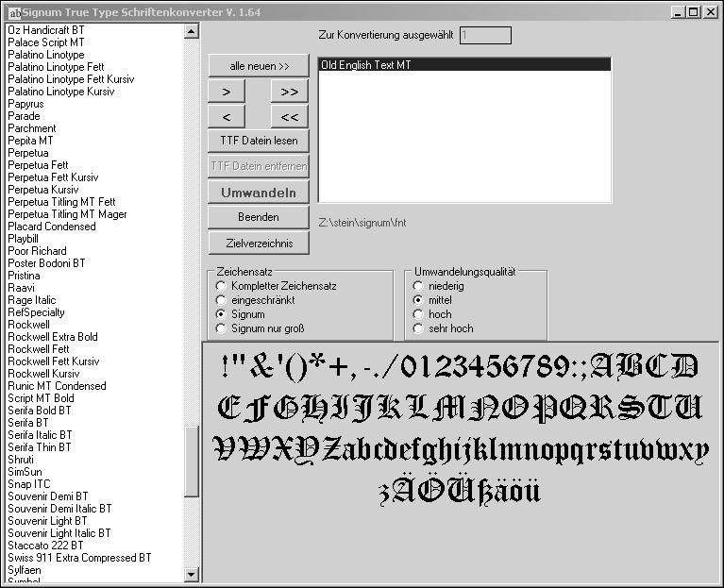
Task: Select 'Shruti' font entry
Action: point(21,460)
